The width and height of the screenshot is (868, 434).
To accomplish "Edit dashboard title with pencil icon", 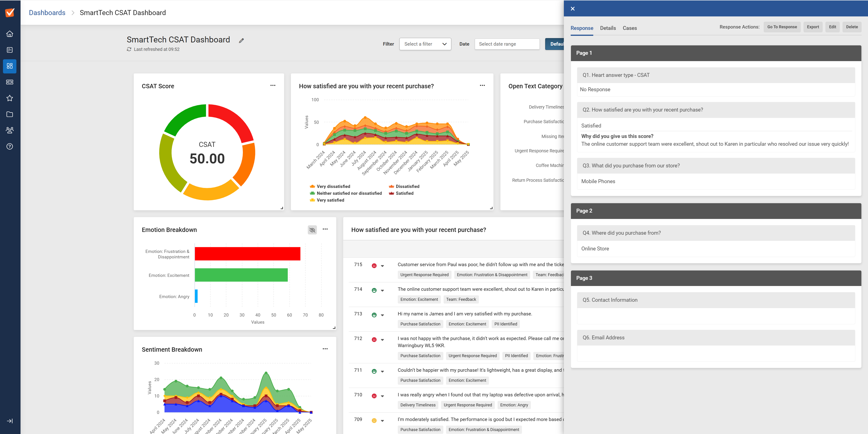I will 241,40.
